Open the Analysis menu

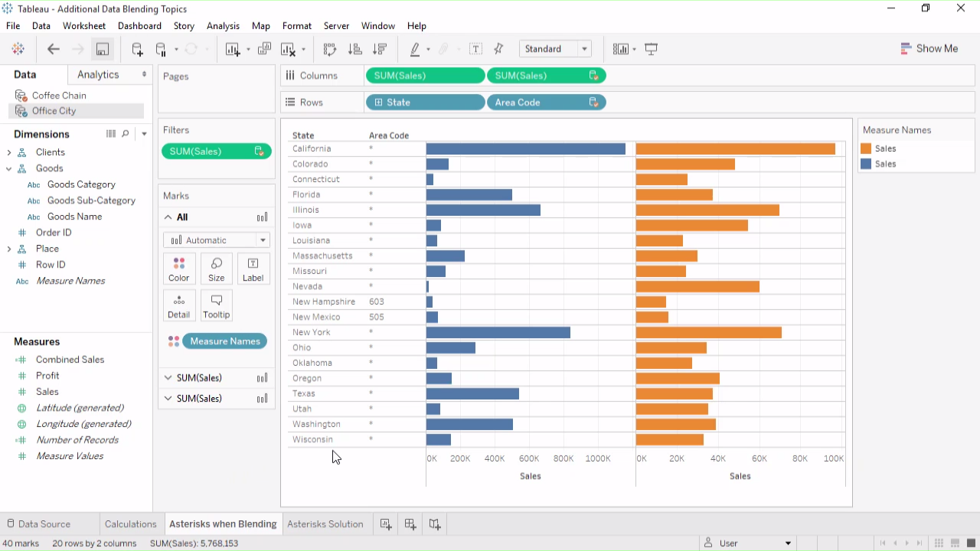[223, 26]
